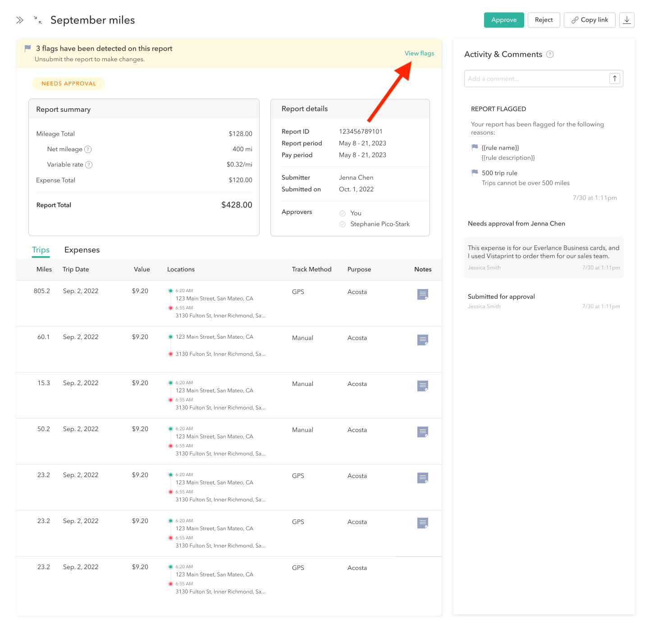This screenshot has height=644, width=649.
Task: Click the download report icon
Action: pyautogui.click(x=626, y=20)
